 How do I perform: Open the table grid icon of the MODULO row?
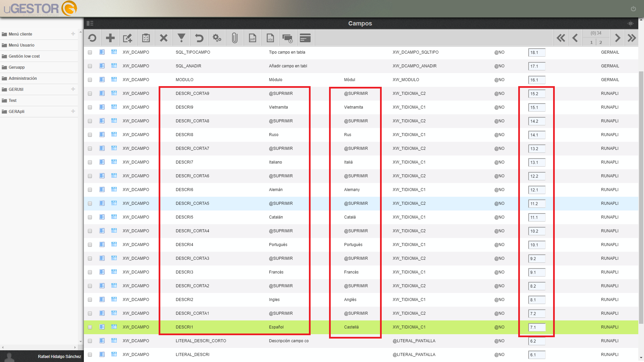[114, 79]
